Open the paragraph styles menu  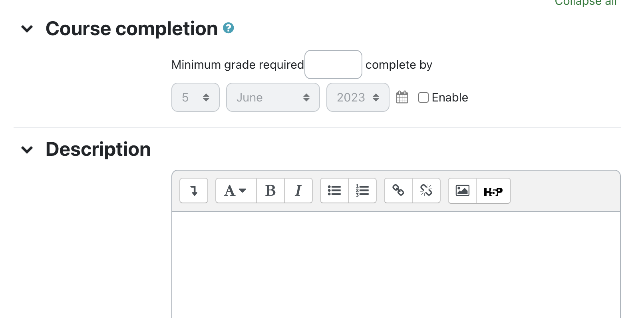[236, 191]
